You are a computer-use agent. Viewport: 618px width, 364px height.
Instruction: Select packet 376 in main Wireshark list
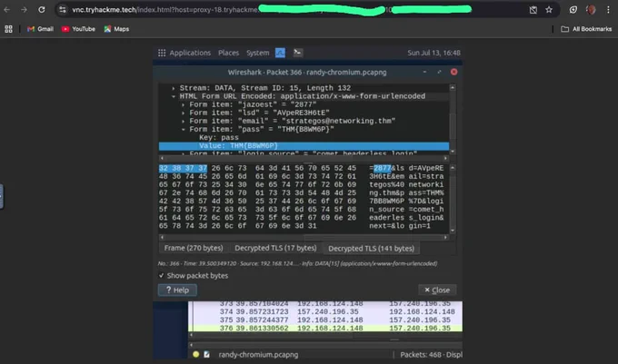click(325, 329)
